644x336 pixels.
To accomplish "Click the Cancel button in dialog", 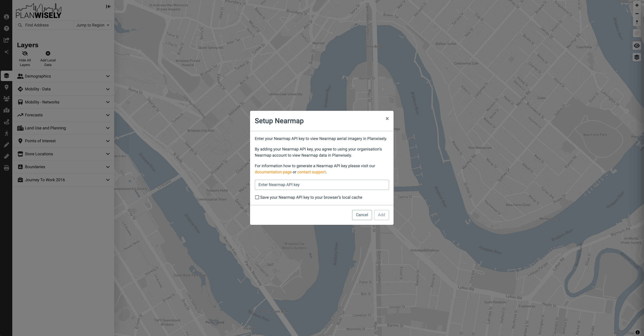I will (x=362, y=214).
